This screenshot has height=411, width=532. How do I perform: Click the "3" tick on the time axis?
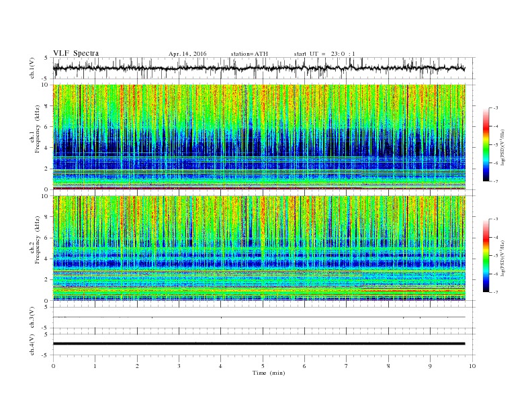point(179,366)
